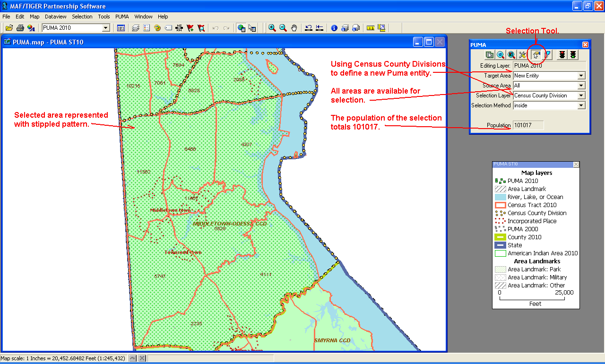Select the Pan hand tool
The image size is (605, 364).
pos(294,28)
